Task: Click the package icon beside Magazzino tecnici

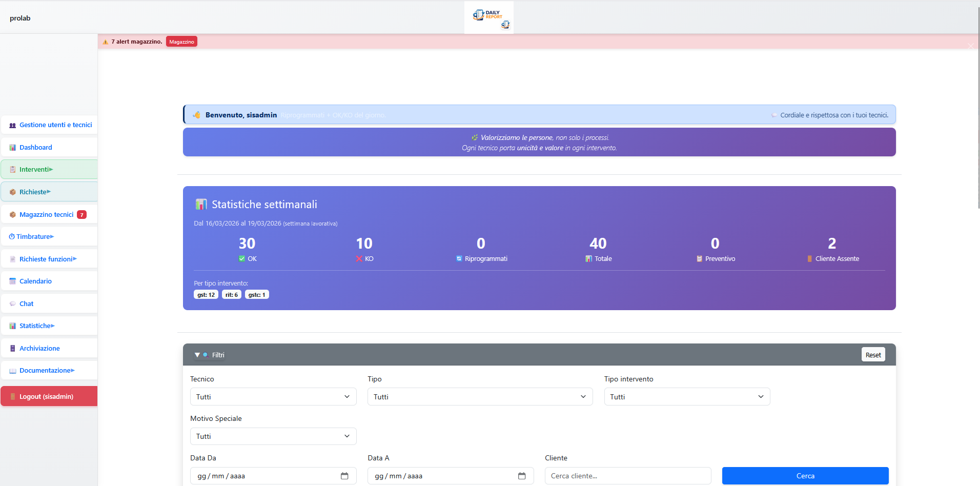Action: [13, 215]
